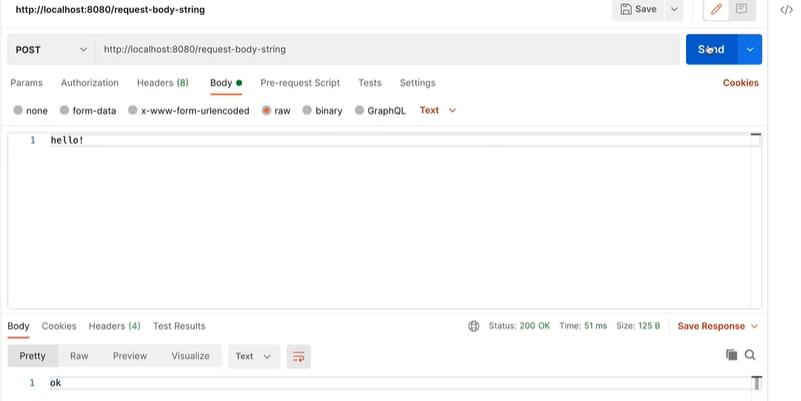Click the request title http://localhost:8080/request-body-string
The image size is (801, 401).
point(110,10)
